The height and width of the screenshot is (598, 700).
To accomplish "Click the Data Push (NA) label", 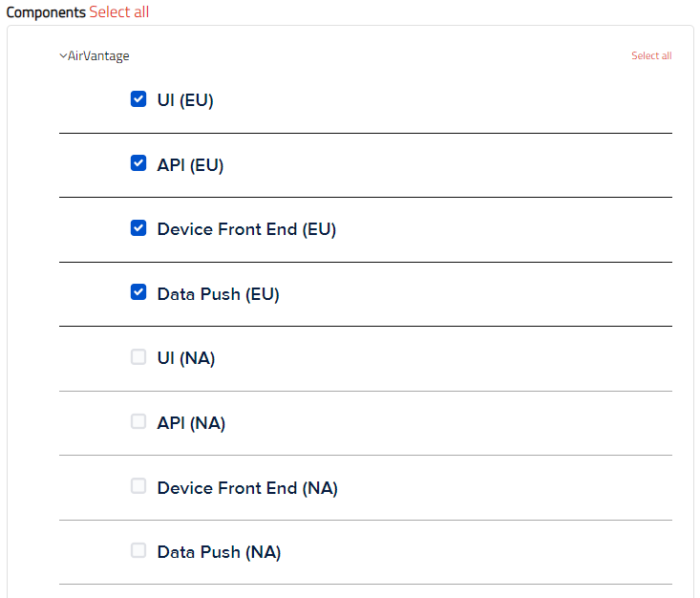I will point(220,552).
